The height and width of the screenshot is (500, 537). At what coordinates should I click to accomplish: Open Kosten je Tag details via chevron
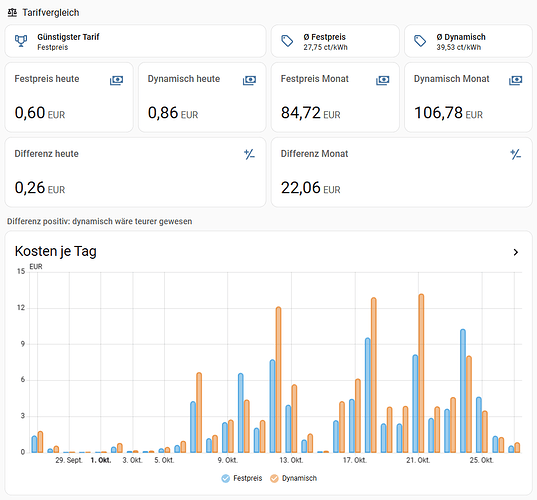coord(515,252)
